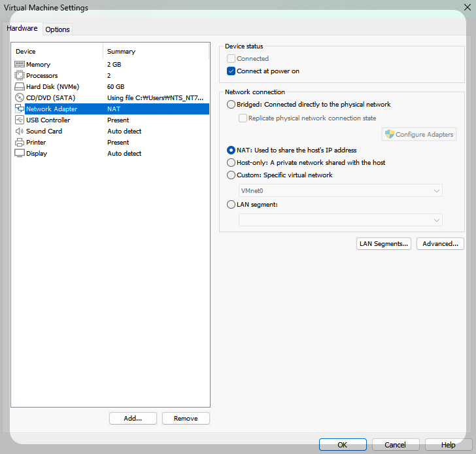This screenshot has width=476, height=454.
Task: Click the Display monitor icon
Action: click(x=20, y=153)
